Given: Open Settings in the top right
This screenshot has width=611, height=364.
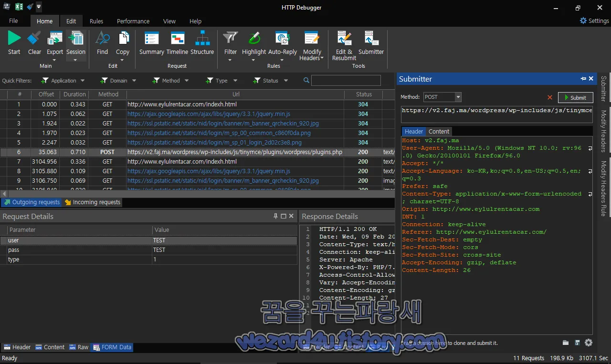Looking at the screenshot, I should point(594,21).
